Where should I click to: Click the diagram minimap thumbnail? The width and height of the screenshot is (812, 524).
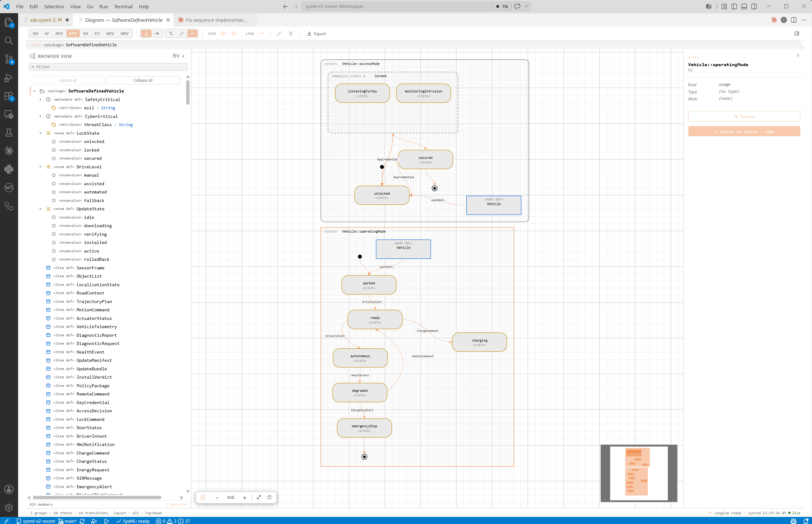tap(638, 473)
